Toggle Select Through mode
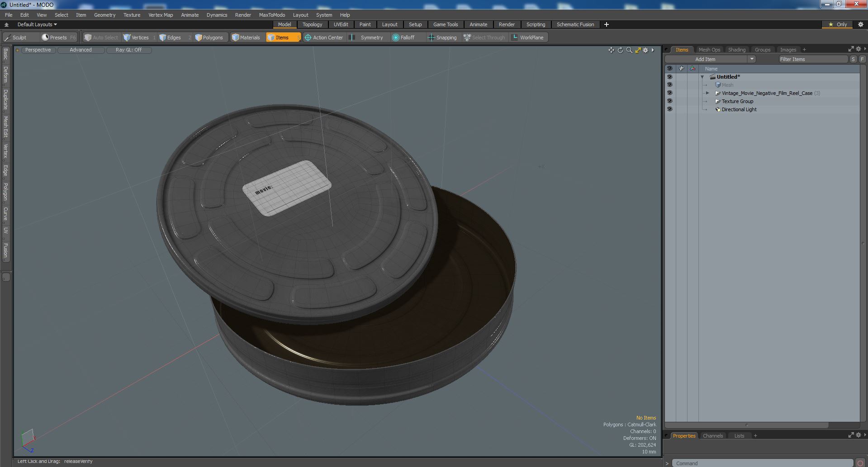Screen dimensions: 868x467 pyautogui.click(x=484, y=38)
